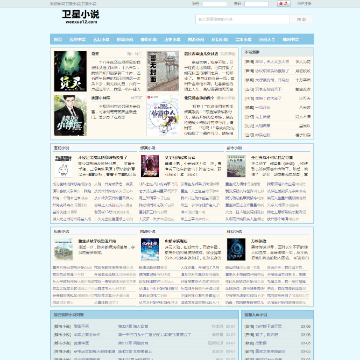Open the green glowing book cover thumbnail

click(70, 71)
